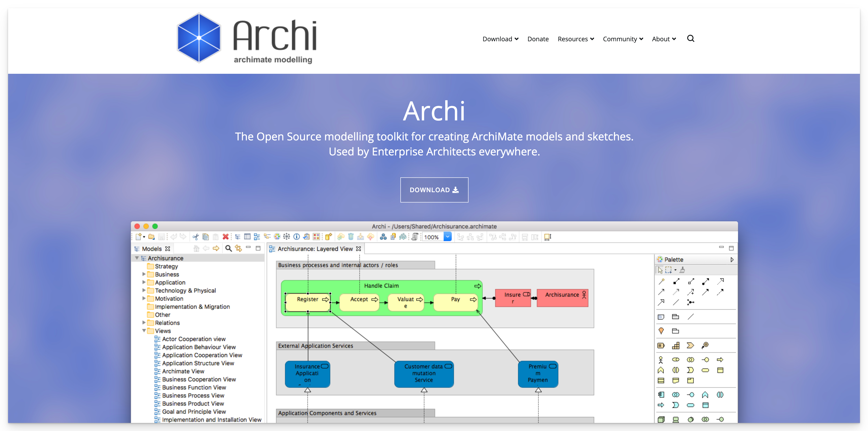
Task: Click the Properties table icon in toolbar
Action: pyautogui.click(x=247, y=237)
